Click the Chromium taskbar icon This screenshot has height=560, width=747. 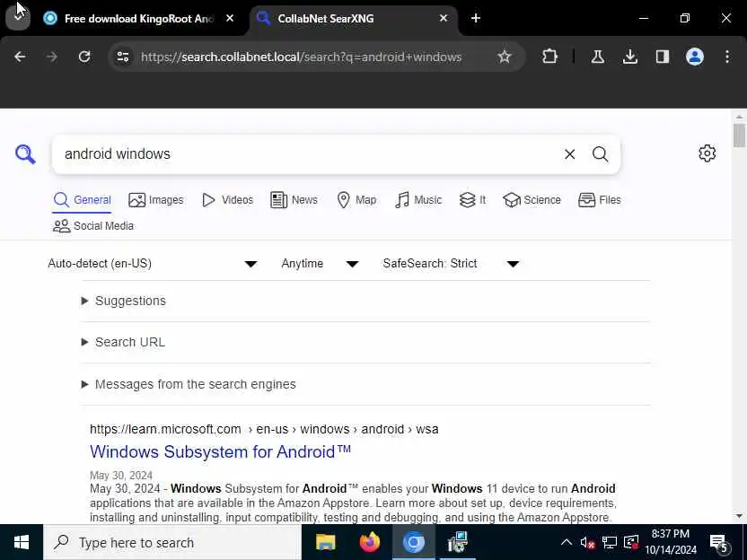coord(414,542)
